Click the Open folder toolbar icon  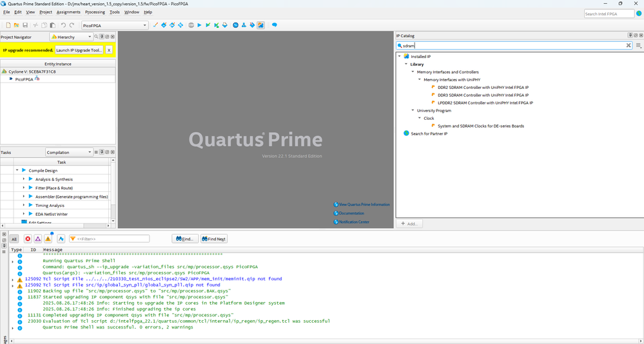tap(16, 25)
